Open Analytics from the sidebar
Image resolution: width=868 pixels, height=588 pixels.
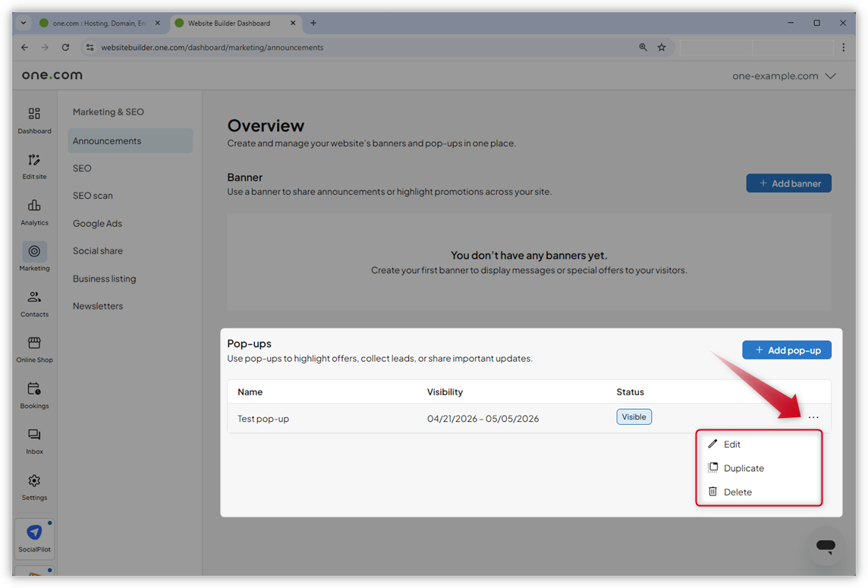pos(34,211)
